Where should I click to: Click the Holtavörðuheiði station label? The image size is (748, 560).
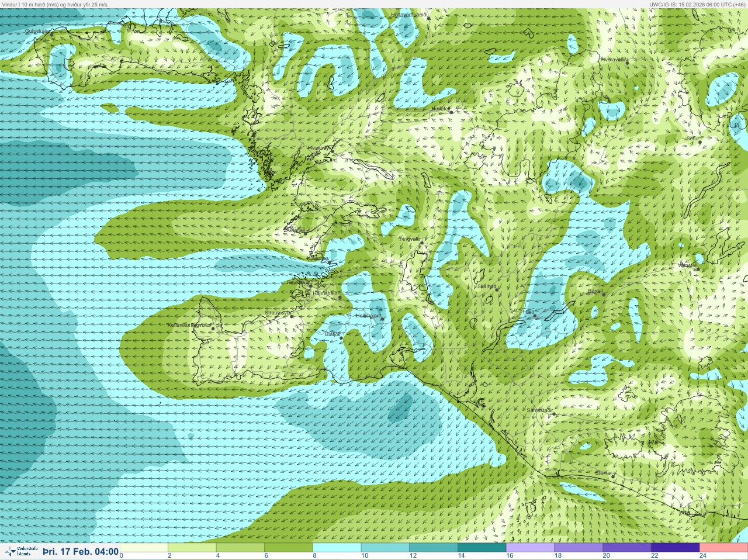410,14
